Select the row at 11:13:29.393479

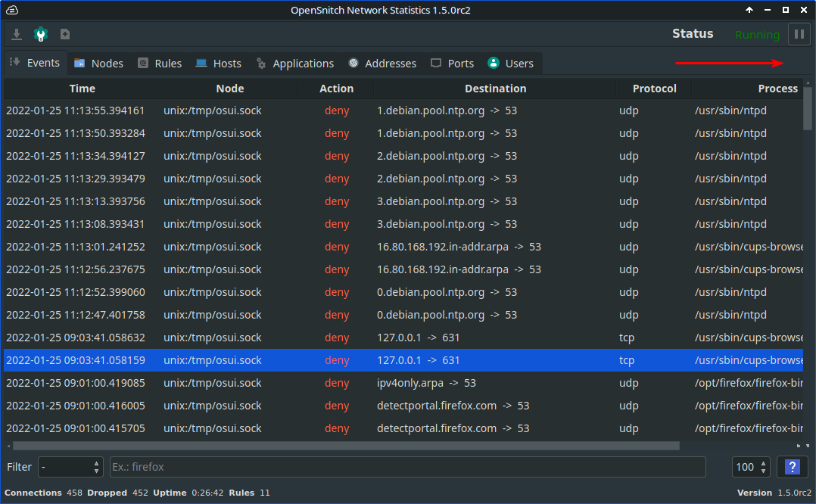tap(403, 179)
